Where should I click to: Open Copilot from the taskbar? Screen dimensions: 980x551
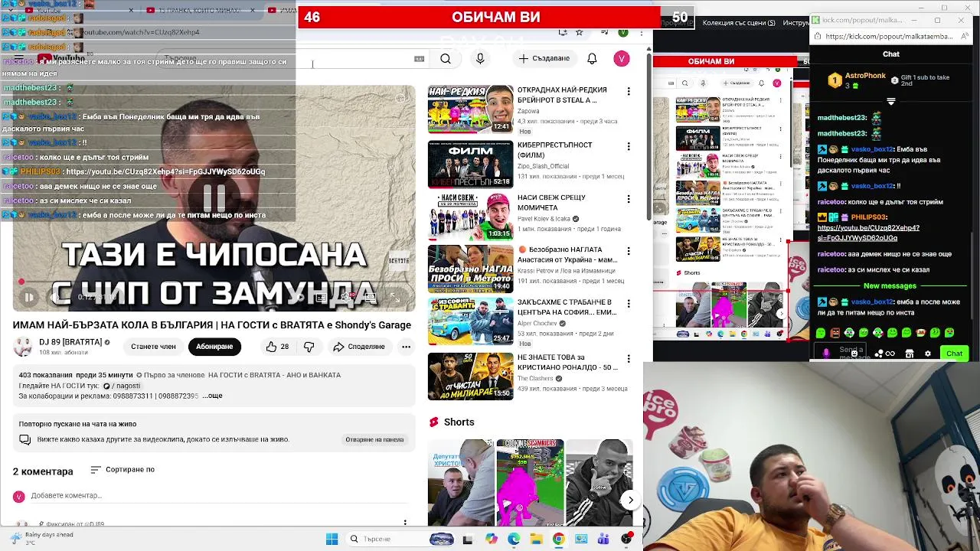coord(491,540)
